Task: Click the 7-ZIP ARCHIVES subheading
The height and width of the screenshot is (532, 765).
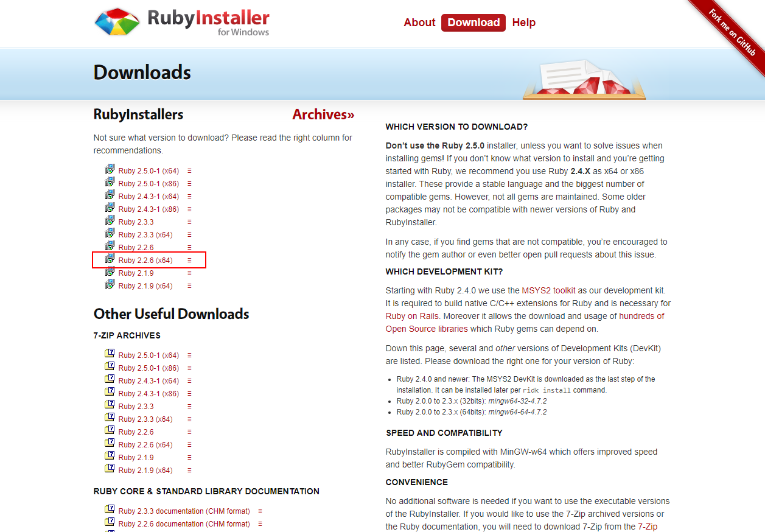Action: [x=127, y=335]
